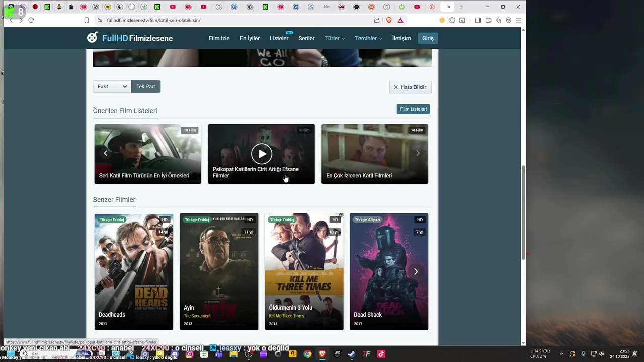
Task: Show next recommended film lists
Action: [418, 153]
